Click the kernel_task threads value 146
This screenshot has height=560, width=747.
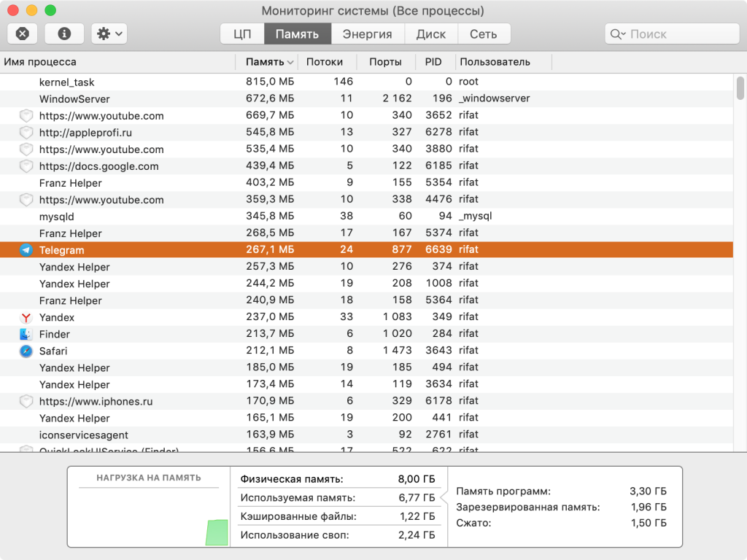pyautogui.click(x=343, y=82)
